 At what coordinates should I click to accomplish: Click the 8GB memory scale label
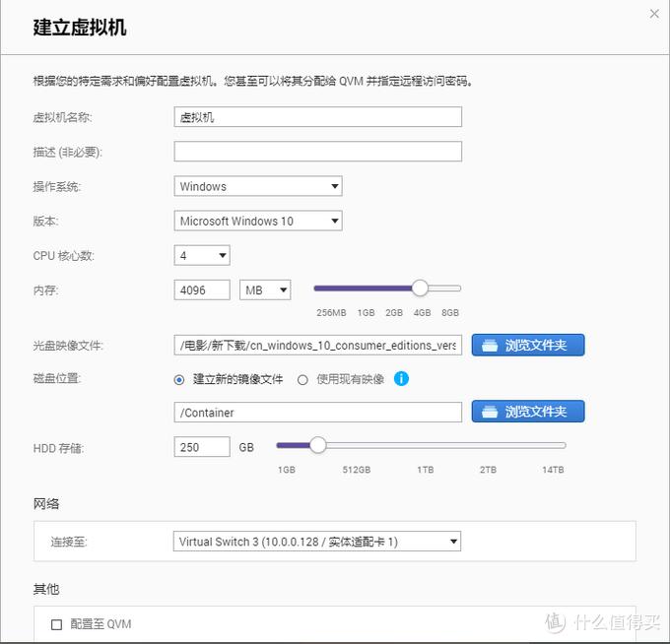[450, 312]
